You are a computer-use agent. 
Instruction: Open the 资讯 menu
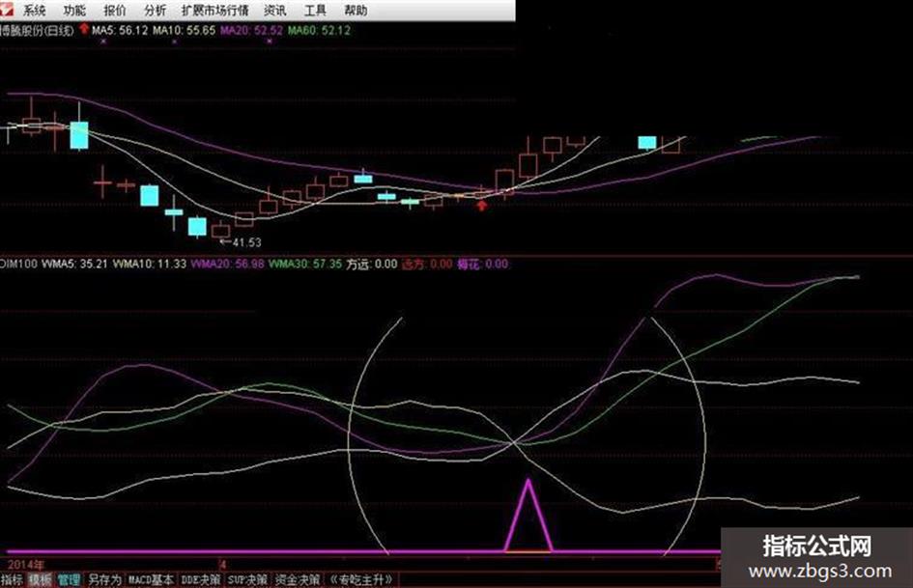(274, 10)
